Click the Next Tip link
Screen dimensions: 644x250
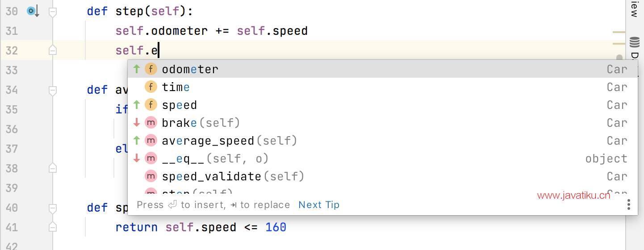(319, 205)
